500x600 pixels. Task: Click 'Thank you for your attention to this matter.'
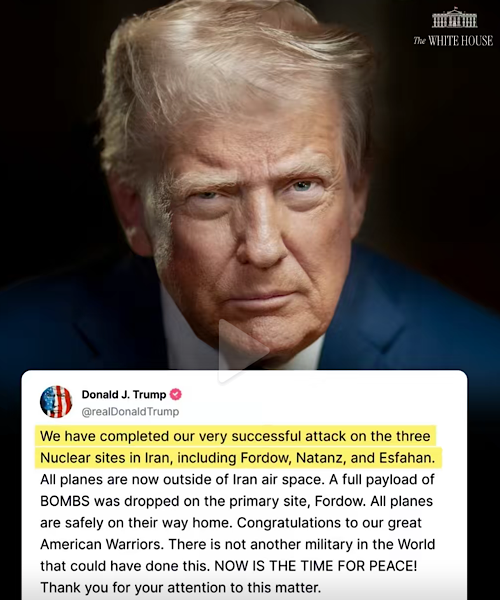[x=180, y=587]
